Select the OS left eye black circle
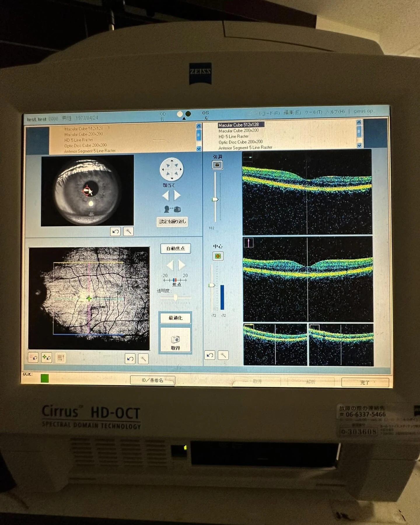Screen dimensions: 420x525 tap(188, 114)
